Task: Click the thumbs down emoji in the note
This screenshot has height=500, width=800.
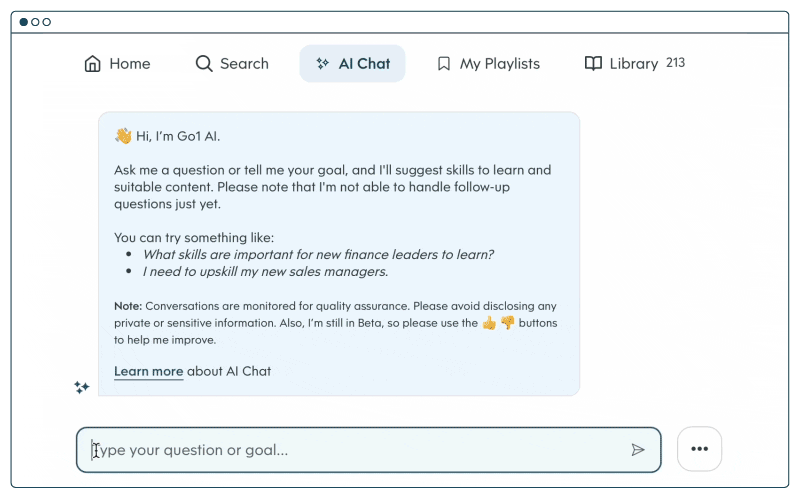Action: (x=507, y=323)
